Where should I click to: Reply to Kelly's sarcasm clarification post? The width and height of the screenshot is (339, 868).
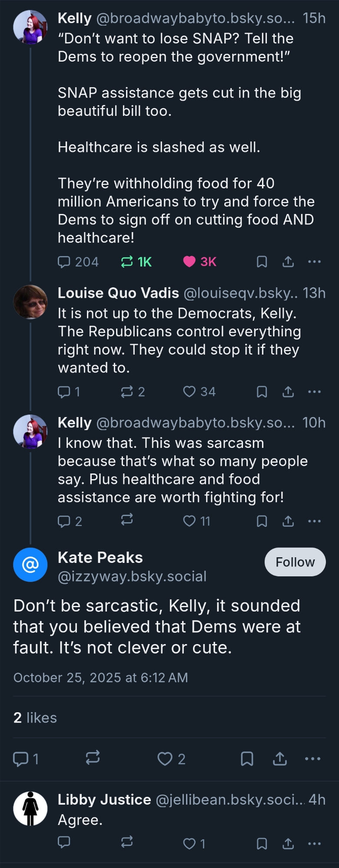coord(64,521)
